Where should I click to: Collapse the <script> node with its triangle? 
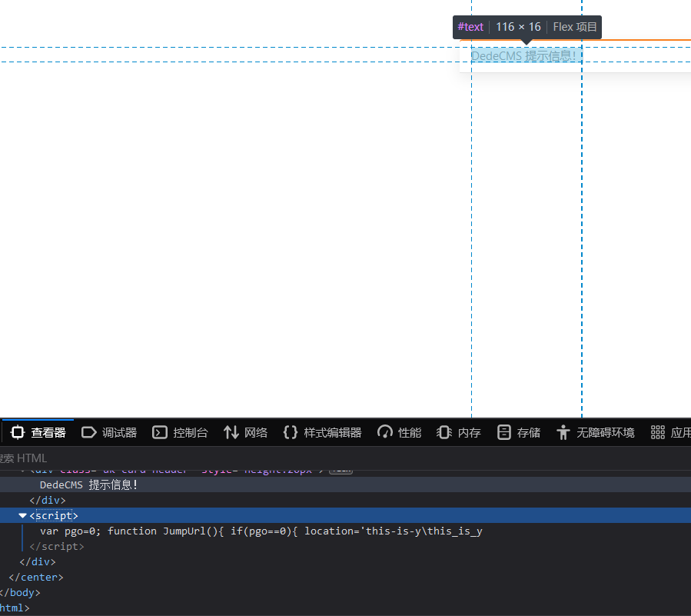pos(22,515)
